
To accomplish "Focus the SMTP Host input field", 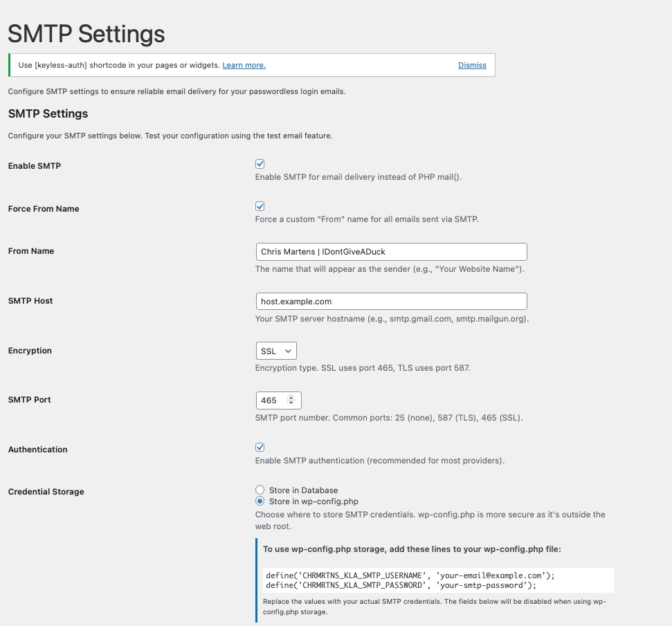I will point(391,302).
